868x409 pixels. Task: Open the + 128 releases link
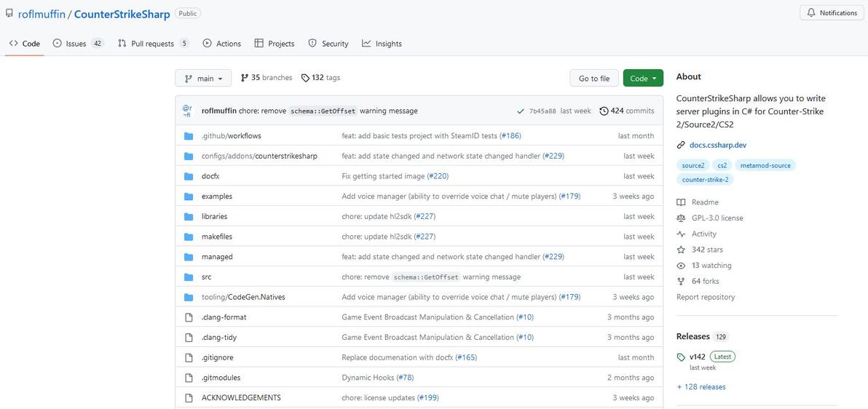pos(701,387)
